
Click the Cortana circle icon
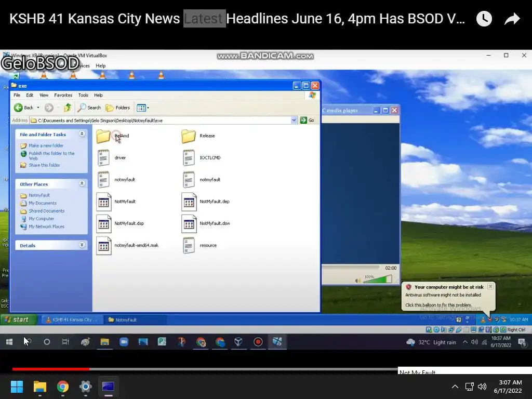pyautogui.click(x=47, y=342)
